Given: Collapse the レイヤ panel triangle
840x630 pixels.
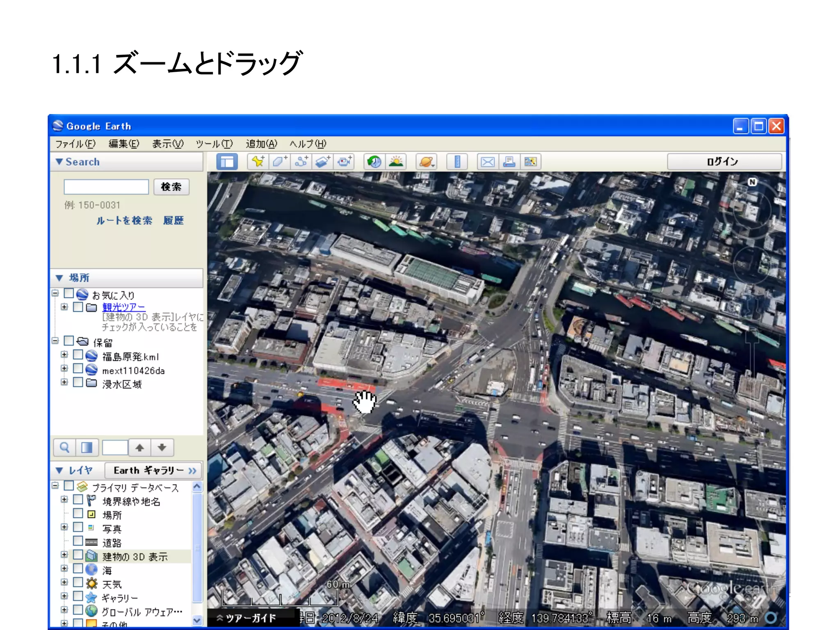Looking at the screenshot, I should click(x=59, y=470).
